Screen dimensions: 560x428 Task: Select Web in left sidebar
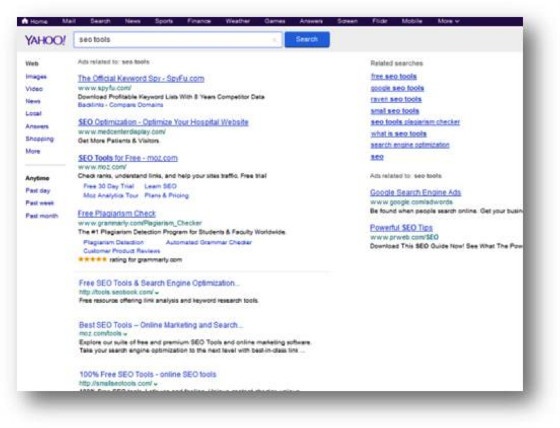click(32, 64)
